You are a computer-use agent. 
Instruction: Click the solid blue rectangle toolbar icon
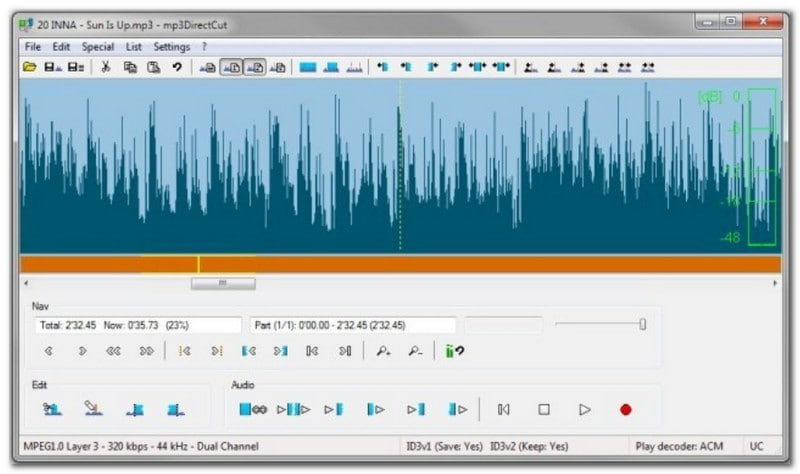point(308,67)
